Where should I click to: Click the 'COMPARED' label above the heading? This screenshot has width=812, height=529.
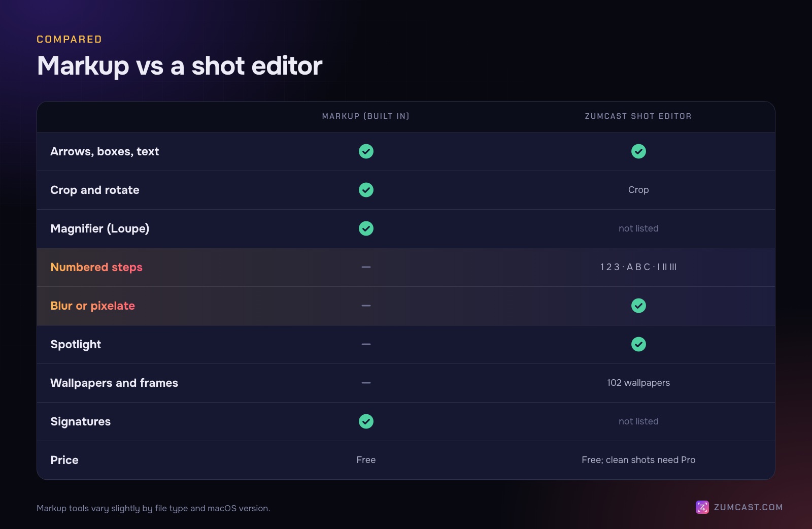pyautogui.click(x=70, y=39)
